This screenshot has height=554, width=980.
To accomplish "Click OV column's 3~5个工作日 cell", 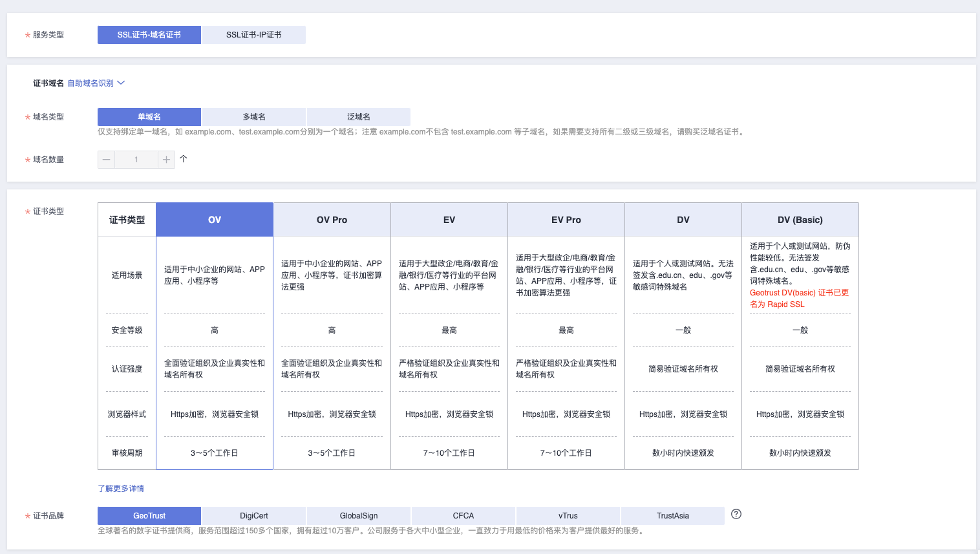I will 215,453.
